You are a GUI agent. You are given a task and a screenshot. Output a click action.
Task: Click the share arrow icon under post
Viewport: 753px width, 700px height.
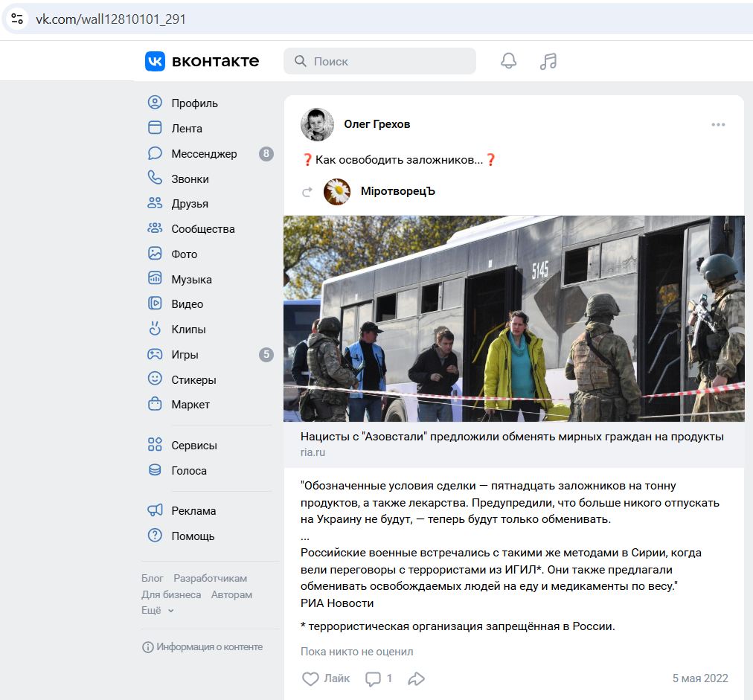tap(417, 678)
